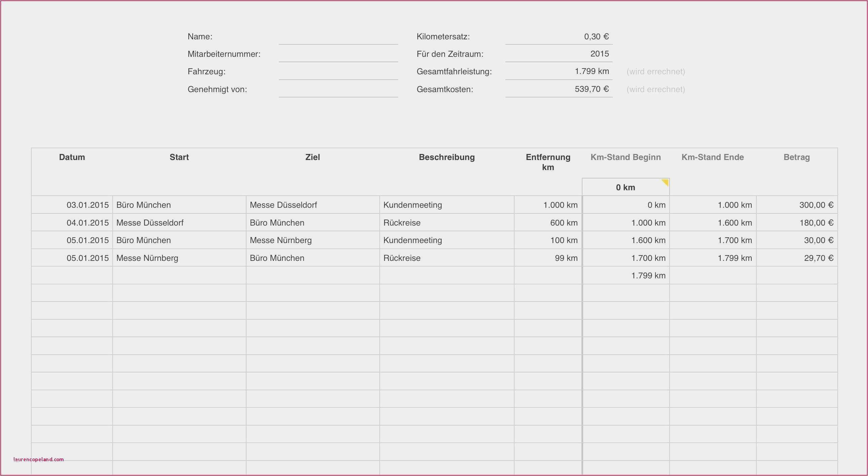Click the Betrag header cell
The width and height of the screenshot is (868, 476).
point(797,157)
